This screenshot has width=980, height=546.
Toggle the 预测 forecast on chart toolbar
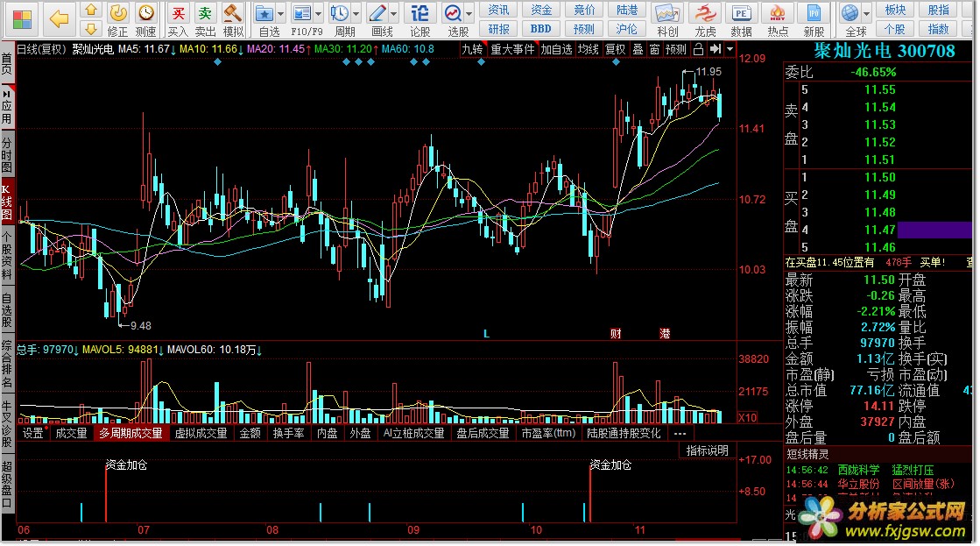coord(675,49)
